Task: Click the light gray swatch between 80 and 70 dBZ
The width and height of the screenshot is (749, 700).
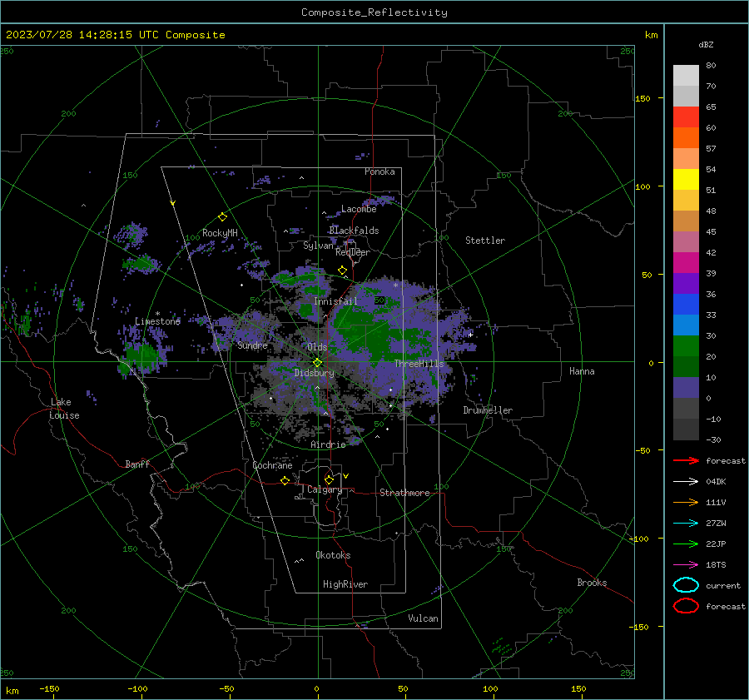Action: 686,76
